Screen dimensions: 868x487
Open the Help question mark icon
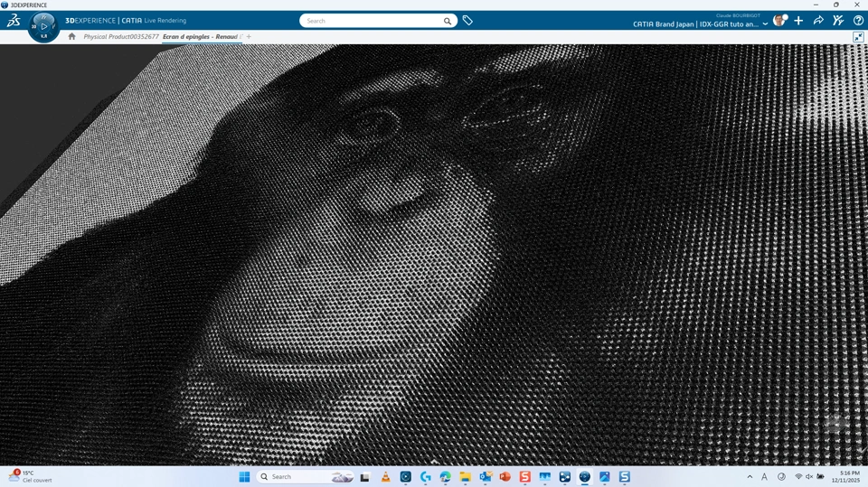(x=858, y=21)
